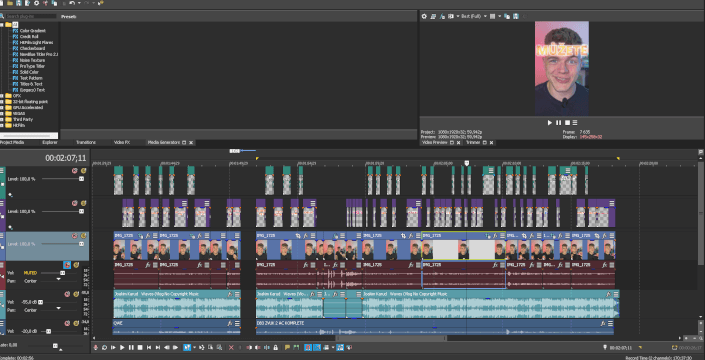Click the red X delete icon in timeline toolbar
Viewport: 705px width, 360px height.
pos(231,347)
